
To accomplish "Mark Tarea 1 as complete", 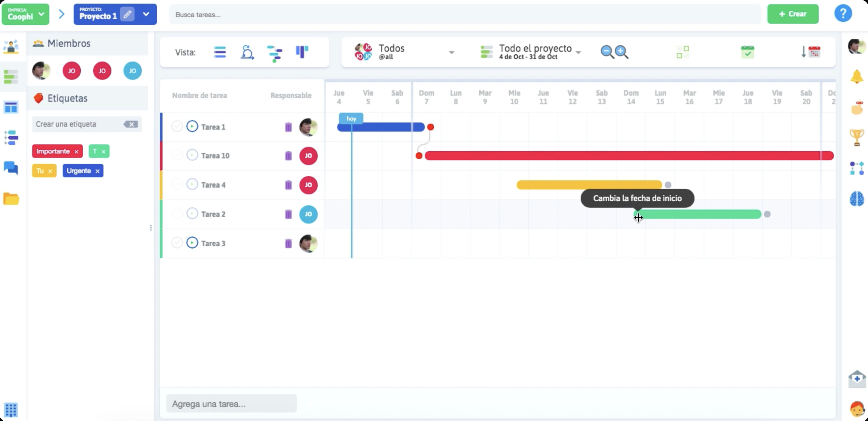I will click(x=177, y=126).
